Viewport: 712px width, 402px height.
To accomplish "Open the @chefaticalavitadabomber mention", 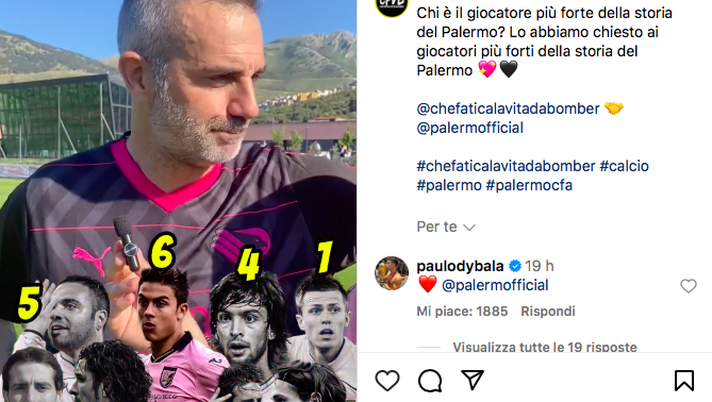I will pos(508,109).
